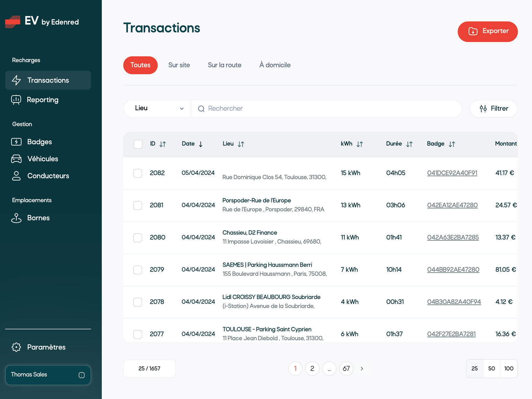Click the pagination ellipsis button
The height and width of the screenshot is (399, 532).
pos(329,369)
